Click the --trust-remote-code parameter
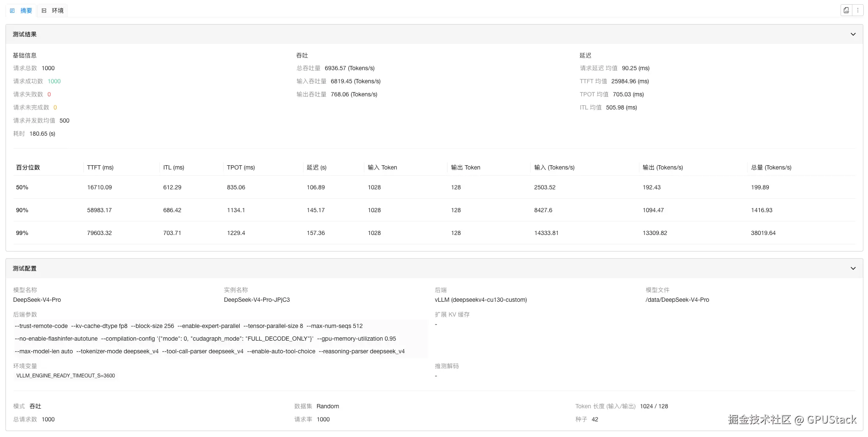This screenshot has height=437, width=868. 41,326
